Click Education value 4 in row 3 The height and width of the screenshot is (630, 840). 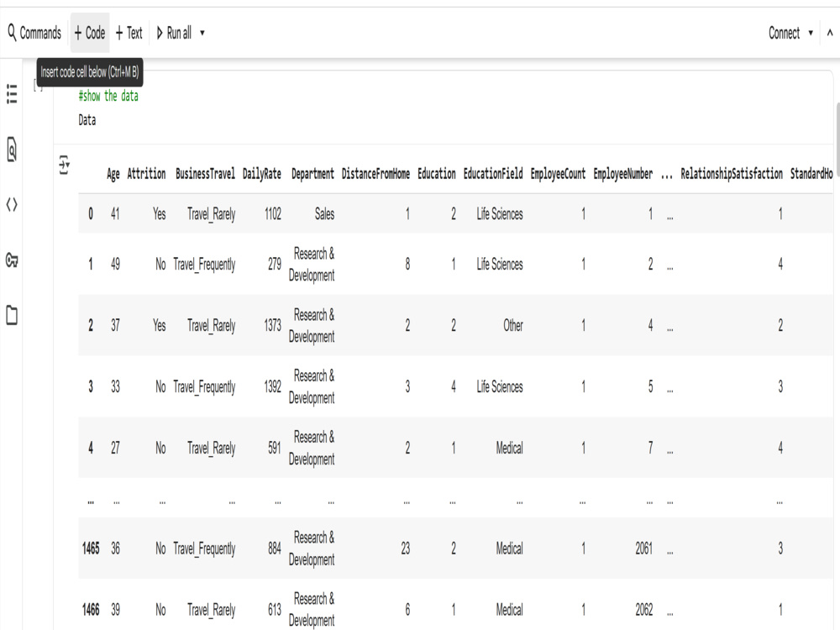pos(454,386)
